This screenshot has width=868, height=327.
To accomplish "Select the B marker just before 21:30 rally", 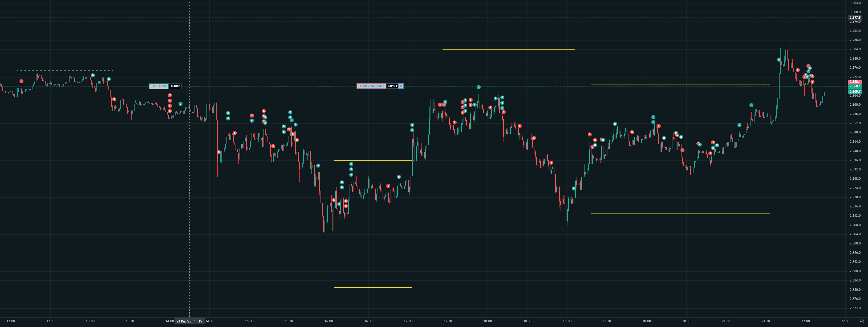I will 751,105.
